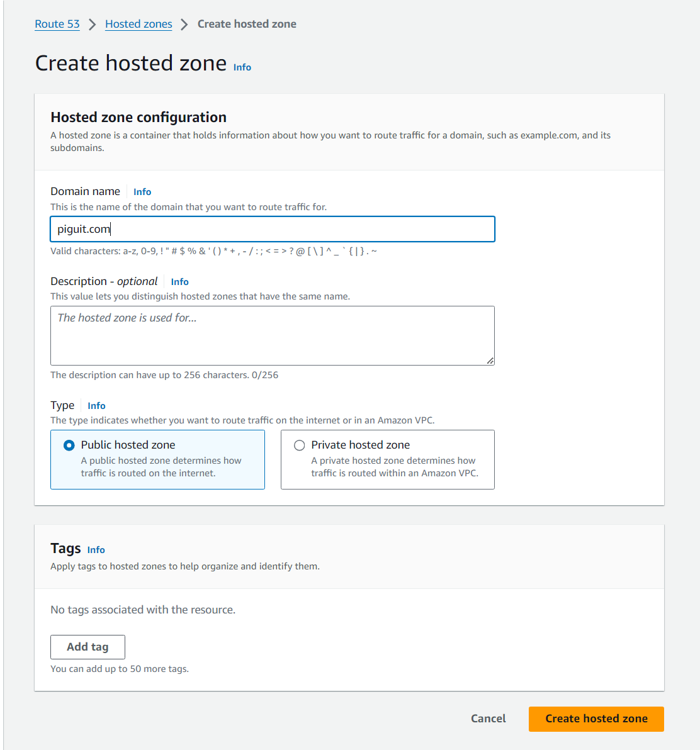Select Private hosted zone radio button
The height and width of the screenshot is (750, 700).
click(x=300, y=445)
